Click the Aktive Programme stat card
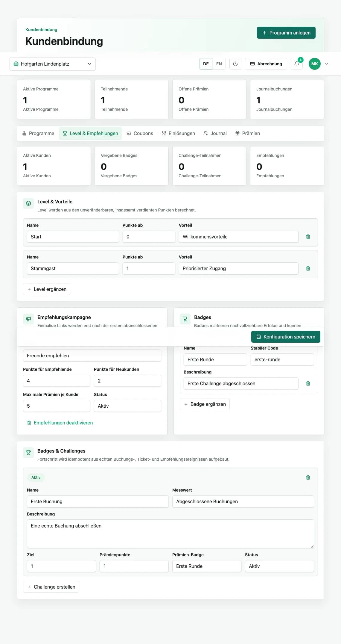Screen dimensions: 341x644 click(54, 99)
